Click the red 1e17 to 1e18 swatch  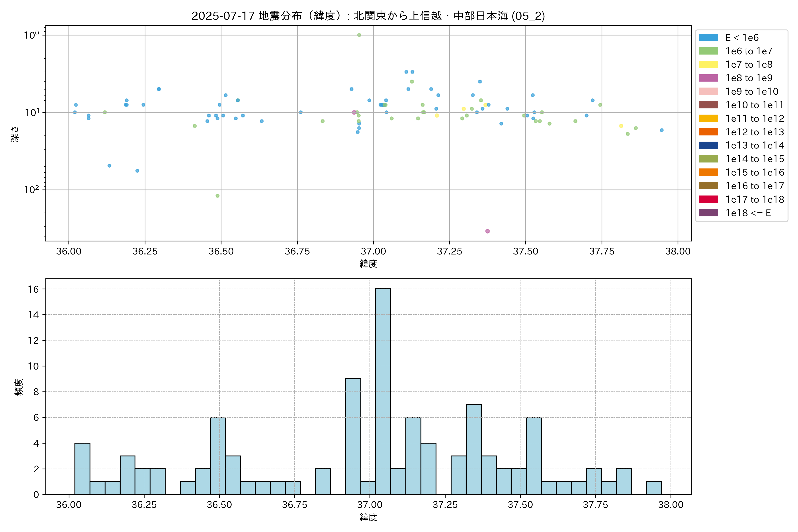708,199
